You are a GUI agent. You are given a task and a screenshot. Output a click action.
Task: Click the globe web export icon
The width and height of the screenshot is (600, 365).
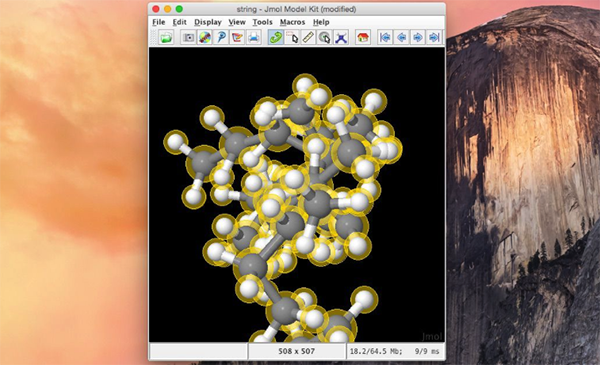tap(204, 37)
